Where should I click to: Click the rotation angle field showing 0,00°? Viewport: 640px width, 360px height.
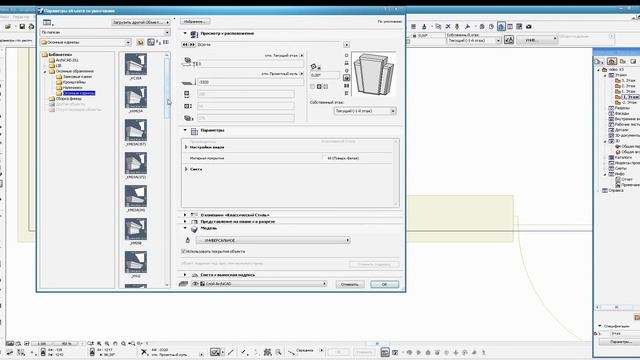pyautogui.click(x=325, y=75)
